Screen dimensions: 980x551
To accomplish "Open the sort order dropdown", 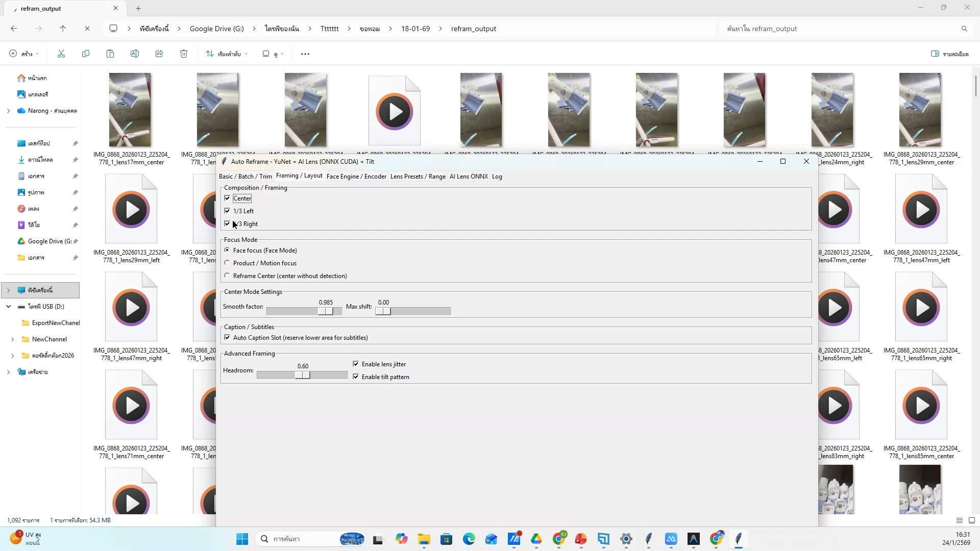I will click(227, 54).
